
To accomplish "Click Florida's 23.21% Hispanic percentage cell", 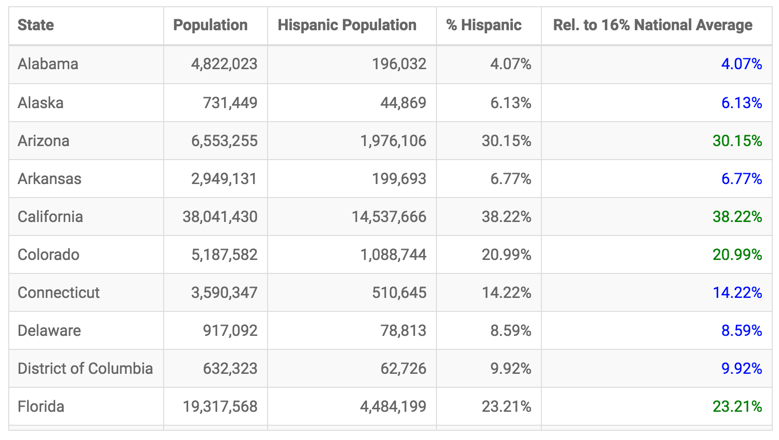I will pos(506,407).
